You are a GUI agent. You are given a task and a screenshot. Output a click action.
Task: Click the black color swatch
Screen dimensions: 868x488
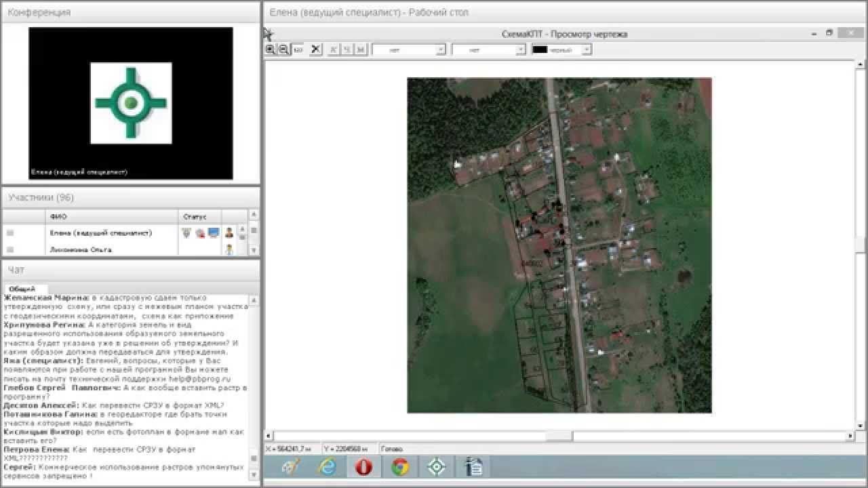(540, 49)
